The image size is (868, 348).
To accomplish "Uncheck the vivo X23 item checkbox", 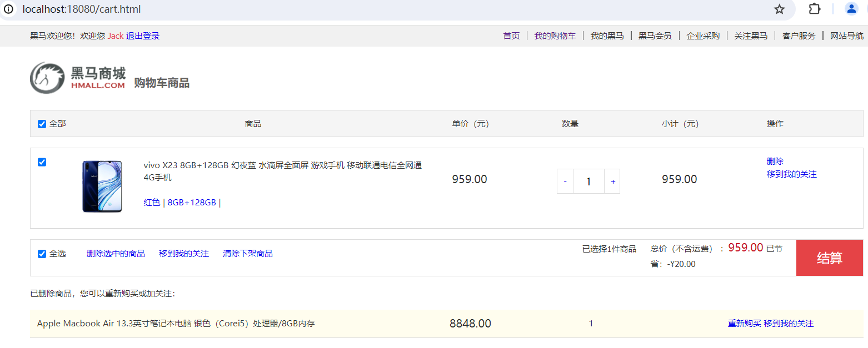I will pos(42,162).
